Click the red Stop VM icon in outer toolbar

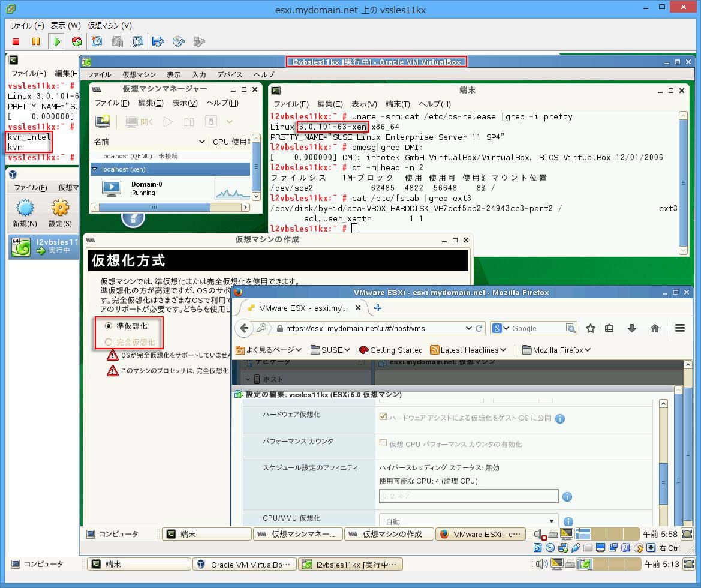(x=16, y=41)
